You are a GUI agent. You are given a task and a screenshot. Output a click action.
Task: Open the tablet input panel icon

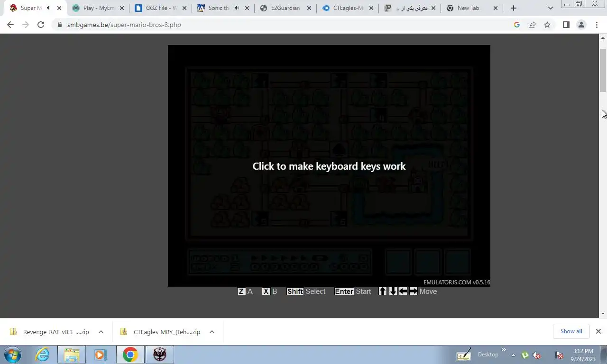pyautogui.click(x=463, y=355)
